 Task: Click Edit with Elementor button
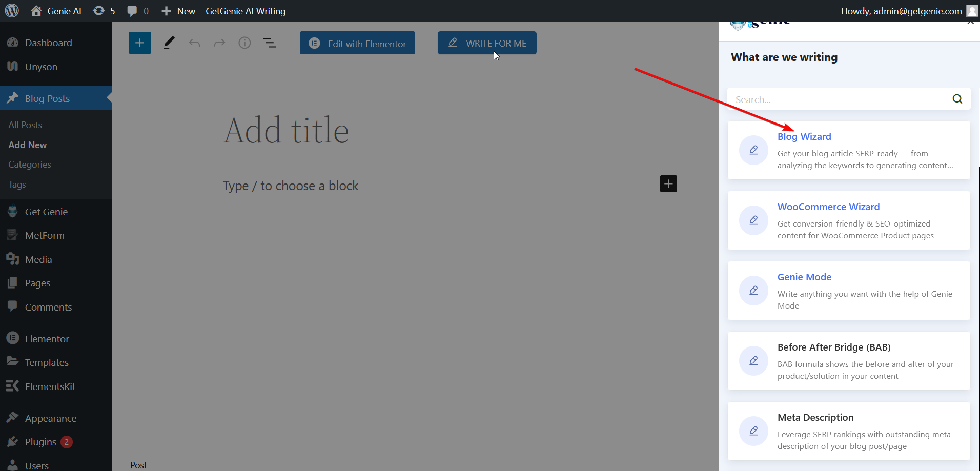pyautogui.click(x=357, y=43)
